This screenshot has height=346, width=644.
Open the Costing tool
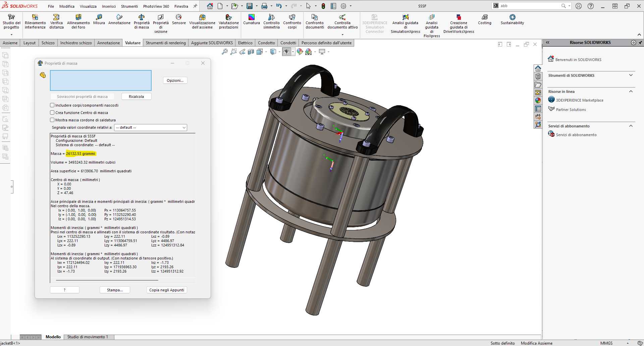pyautogui.click(x=484, y=19)
